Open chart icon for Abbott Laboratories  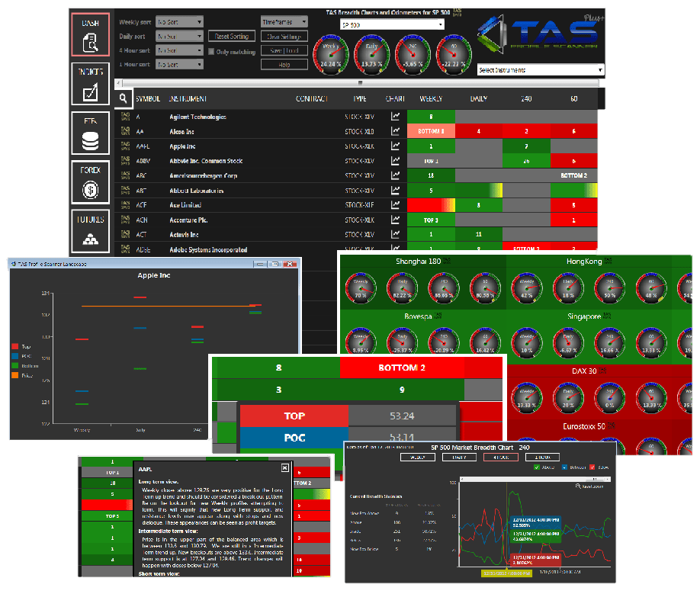point(395,190)
